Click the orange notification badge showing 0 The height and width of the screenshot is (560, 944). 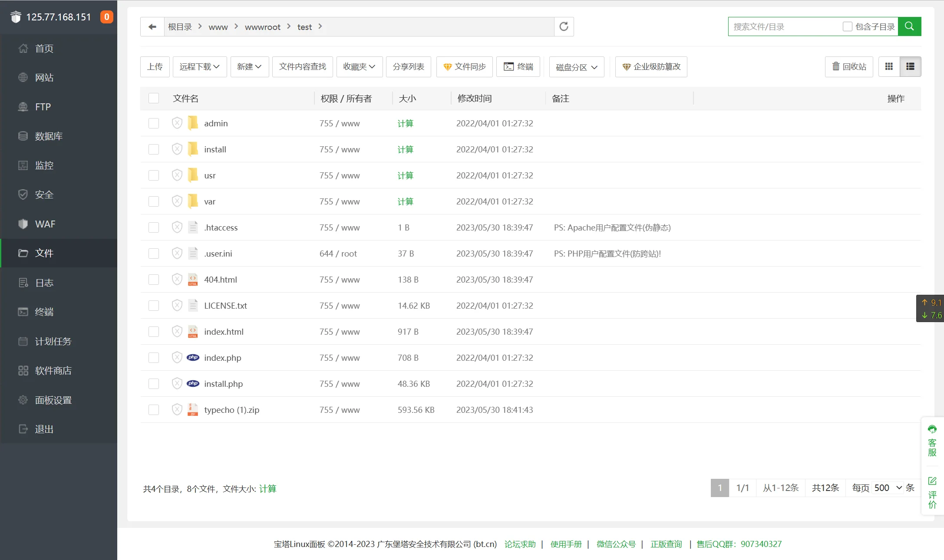coord(106,17)
